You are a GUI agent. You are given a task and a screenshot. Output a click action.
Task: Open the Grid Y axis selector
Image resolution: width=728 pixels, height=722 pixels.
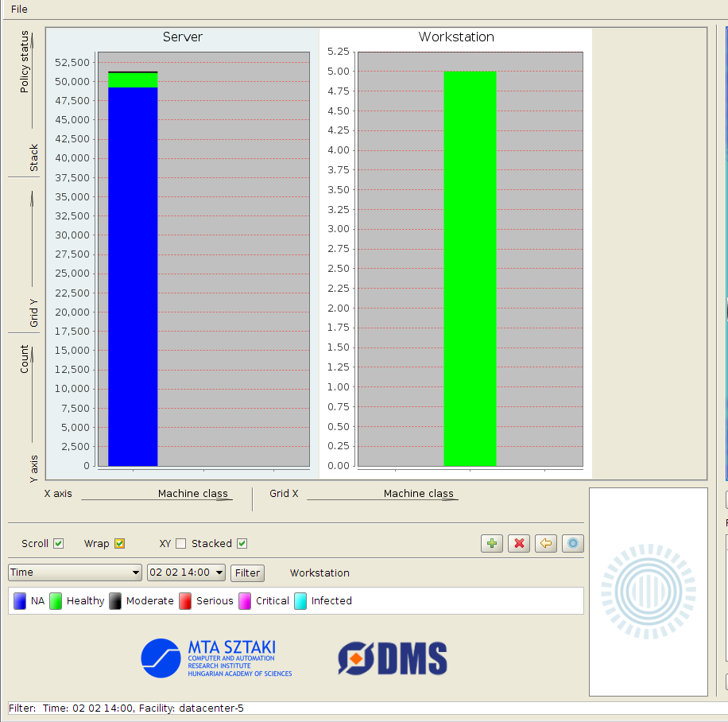[32, 239]
